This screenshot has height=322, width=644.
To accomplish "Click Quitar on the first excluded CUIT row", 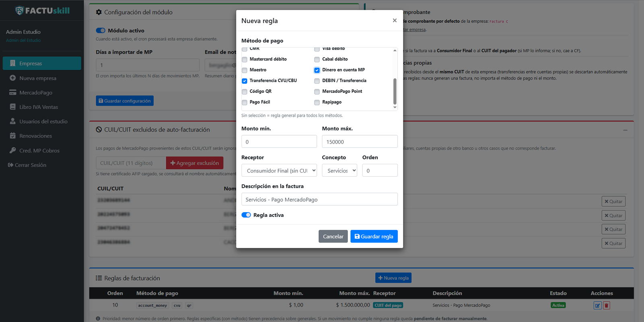I will pos(613,201).
